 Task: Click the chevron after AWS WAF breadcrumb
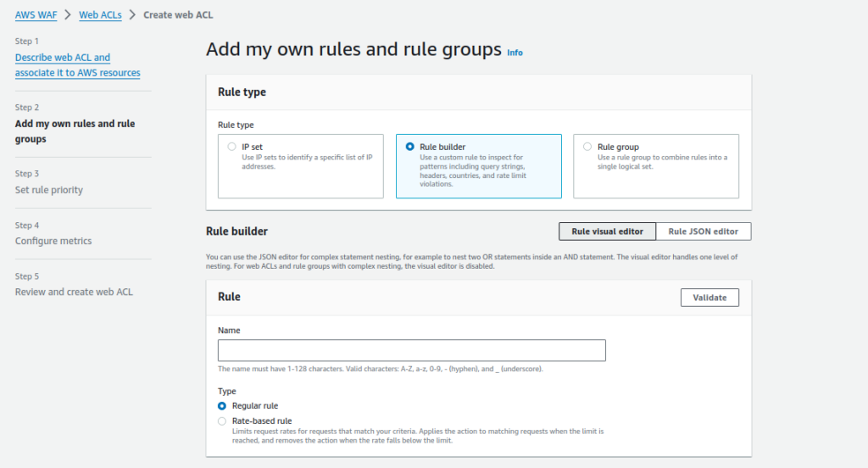pos(67,15)
